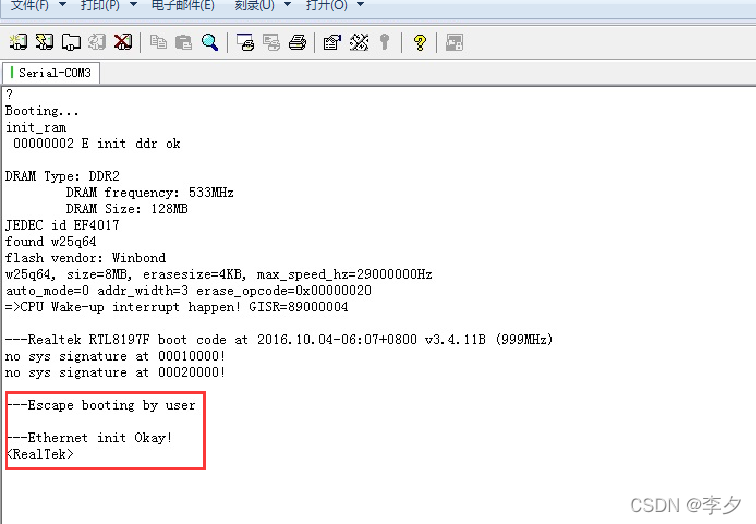Expand the 刻录(U) dropdown
Image resolution: width=756 pixels, height=524 pixels.
tap(287, 4)
